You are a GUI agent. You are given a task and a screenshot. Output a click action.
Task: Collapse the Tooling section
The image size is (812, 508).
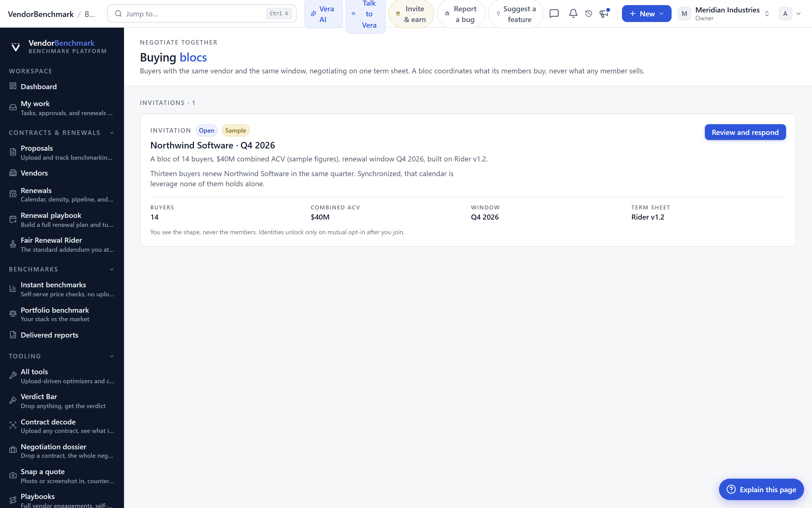[112, 356]
